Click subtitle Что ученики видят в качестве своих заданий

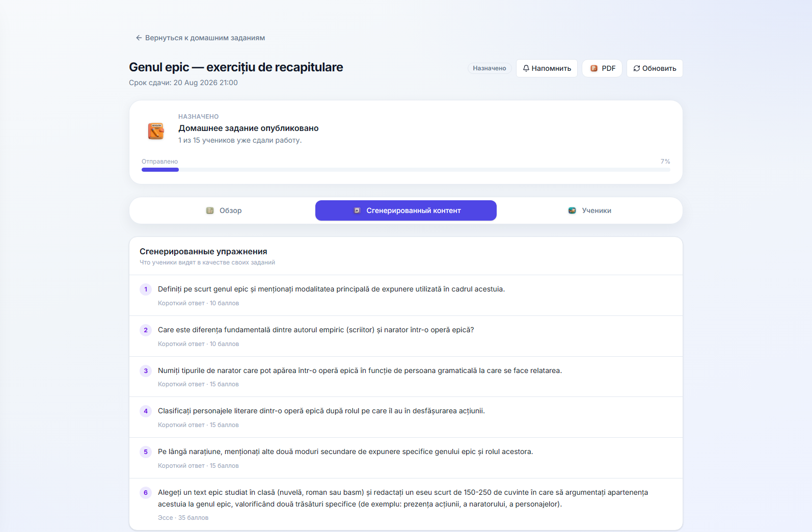pyautogui.click(x=207, y=262)
